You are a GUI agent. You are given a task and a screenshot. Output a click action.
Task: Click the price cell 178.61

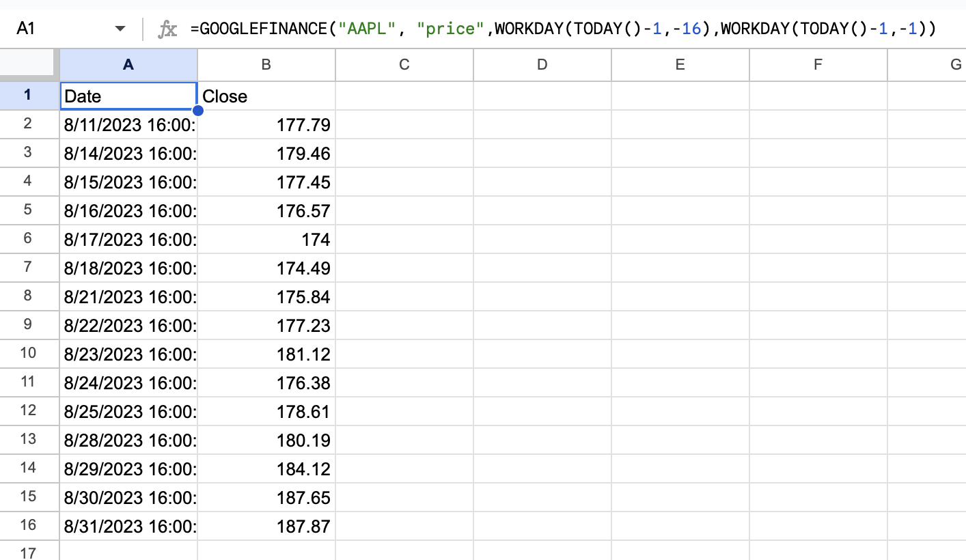tap(266, 411)
